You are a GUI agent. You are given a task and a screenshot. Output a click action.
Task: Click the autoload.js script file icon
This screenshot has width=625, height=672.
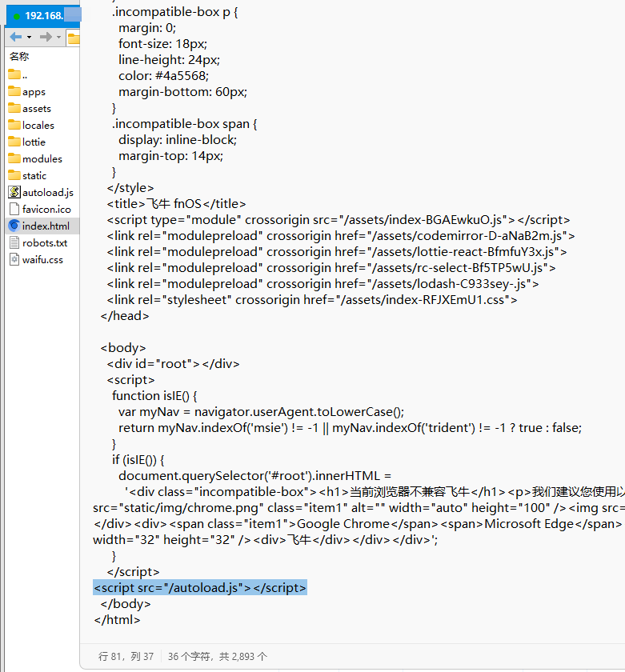(x=14, y=192)
